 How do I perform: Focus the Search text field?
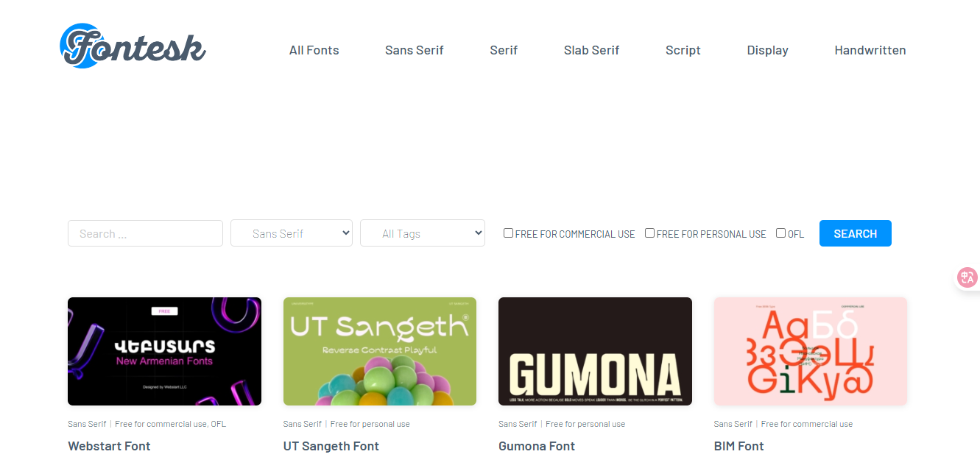pyautogui.click(x=145, y=233)
